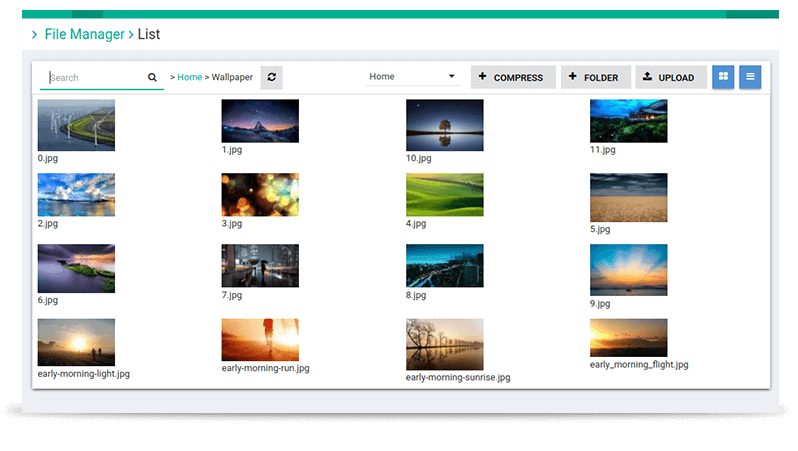Viewport: 798px width, 451px height.
Task: Select the early-morning-light.jpg thumbnail
Action: coord(76,343)
